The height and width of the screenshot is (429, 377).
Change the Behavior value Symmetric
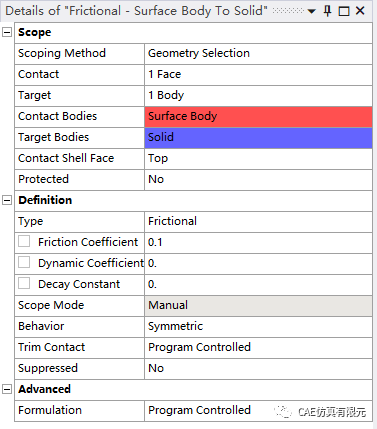258,327
